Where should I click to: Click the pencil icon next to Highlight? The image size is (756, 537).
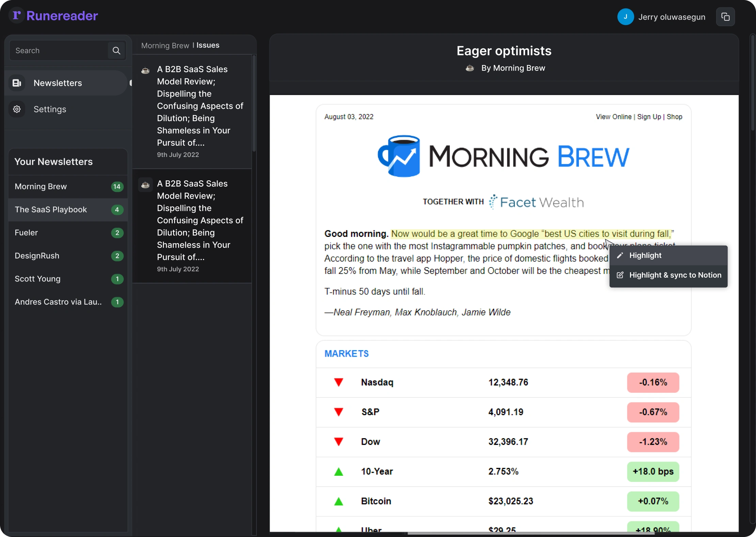click(620, 256)
